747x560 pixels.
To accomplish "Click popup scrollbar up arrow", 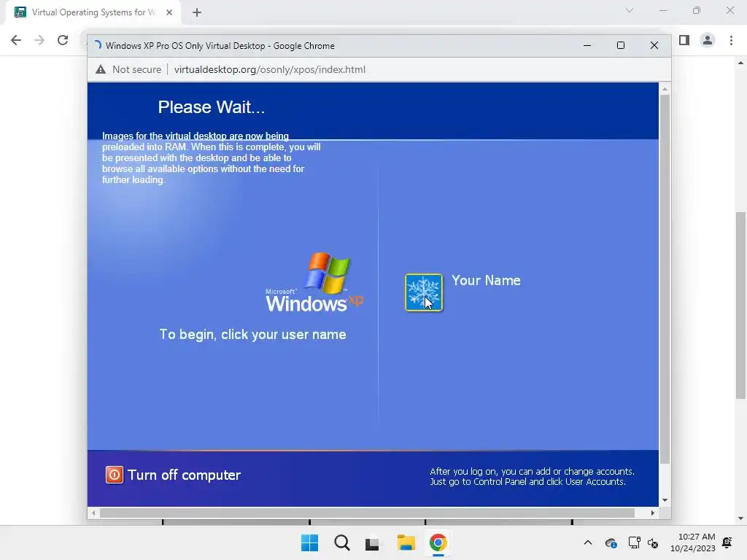I will pyautogui.click(x=665, y=89).
